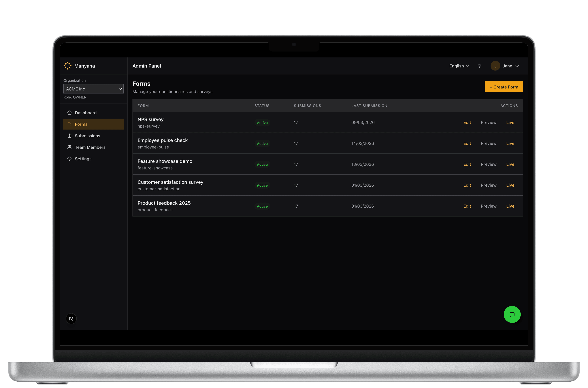588x388 pixels.
Task: Open Live view for Employee pulse check
Action: [x=510, y=143]
